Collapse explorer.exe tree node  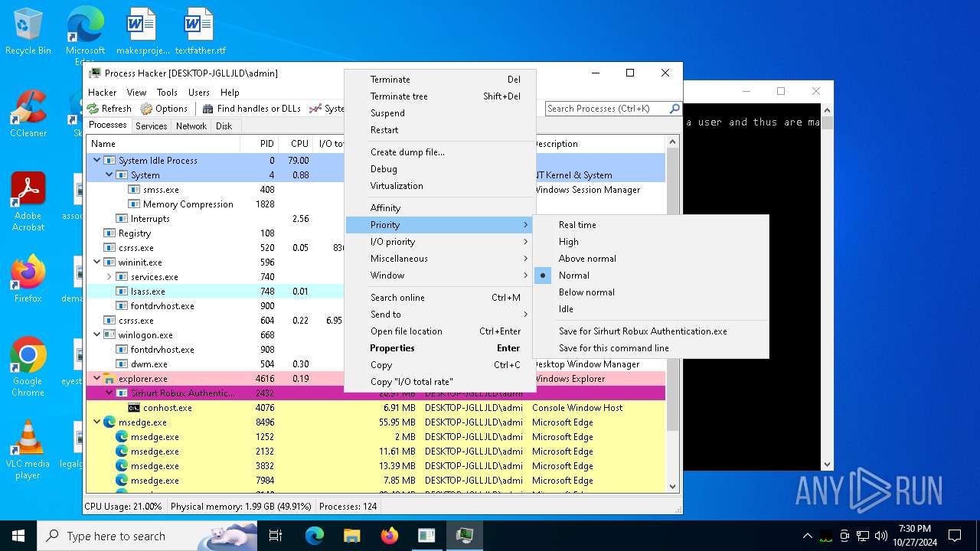click(96, 379)
